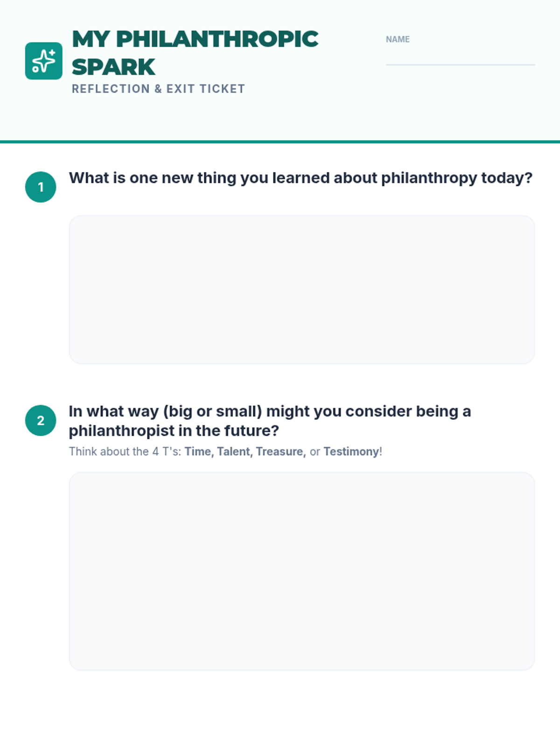Click the bold word Testimony
Viewport: 560px width, 747px height.
tap(351, 451)
